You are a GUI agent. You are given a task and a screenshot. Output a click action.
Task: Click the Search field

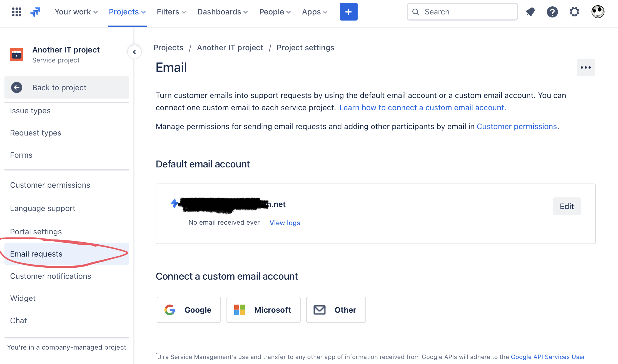(x=462, y=12)
